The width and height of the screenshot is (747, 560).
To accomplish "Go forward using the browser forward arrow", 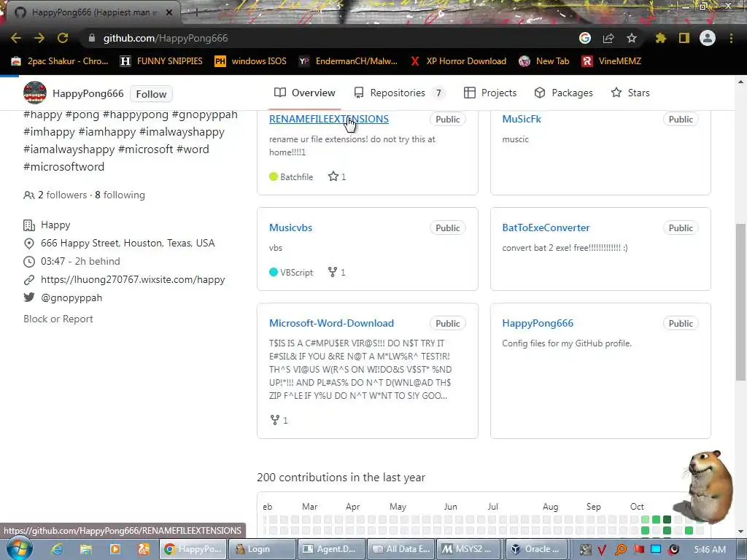I will pyautogui.click(x=39, y=38).
